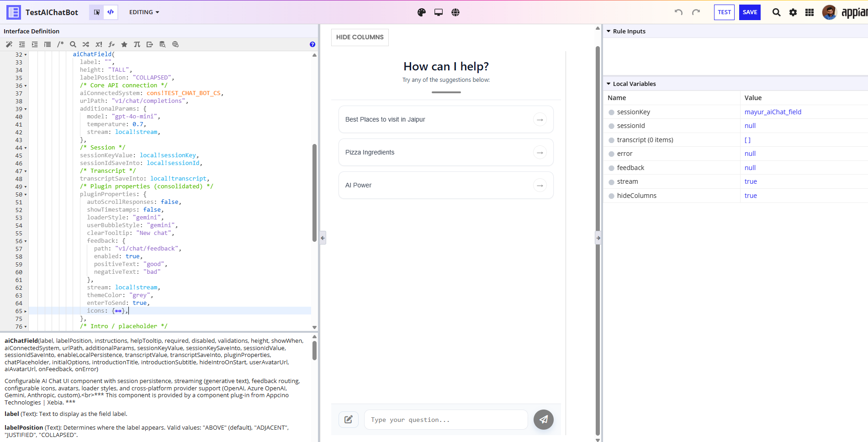Select the 'Best Places to visit in Jaipur' suggestion
The width and height of the screenshot is (868, 442).
[x=445, y=120]
